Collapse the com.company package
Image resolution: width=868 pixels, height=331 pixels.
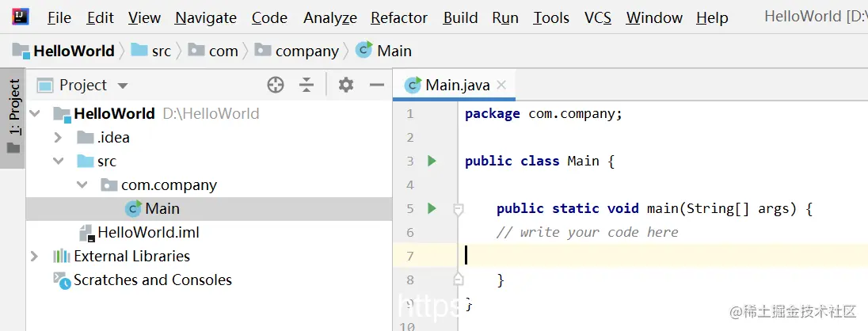point(82,185)
